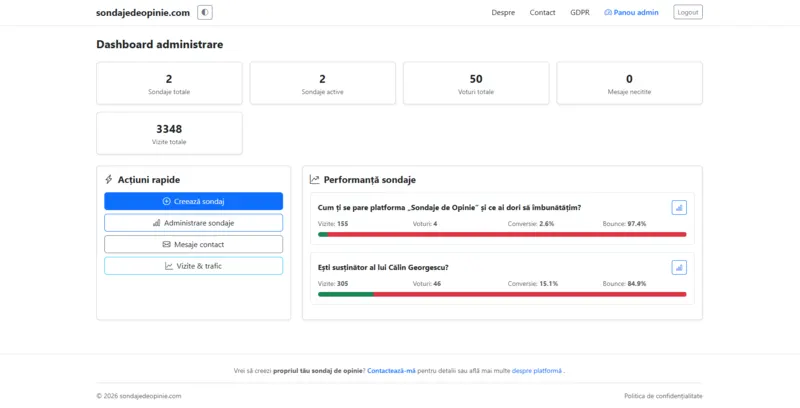Click the Voturi: 46 value
The height and width of the screenshot is (408, 800).
pyautogui.click(x=427, y=283)
